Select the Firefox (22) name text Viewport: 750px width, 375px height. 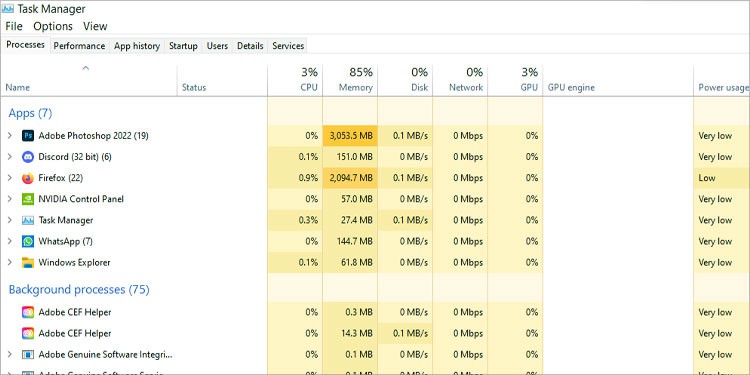(60, 178)
